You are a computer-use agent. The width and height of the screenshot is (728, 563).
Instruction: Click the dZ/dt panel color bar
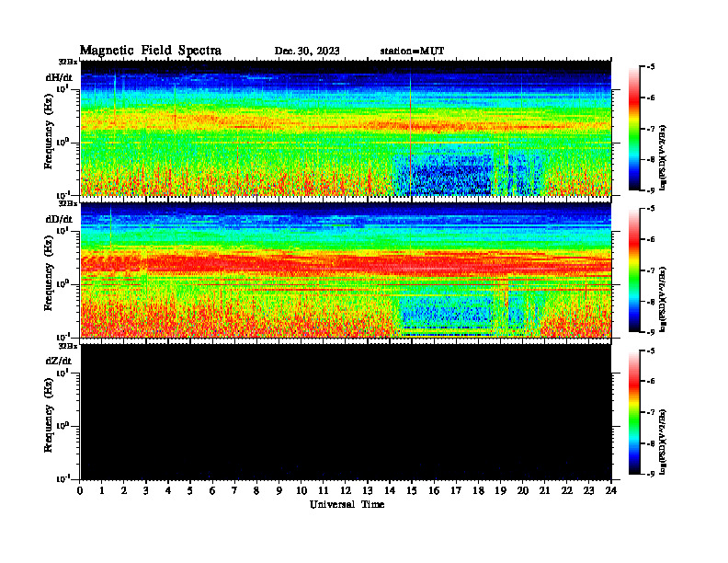[634, 412]
